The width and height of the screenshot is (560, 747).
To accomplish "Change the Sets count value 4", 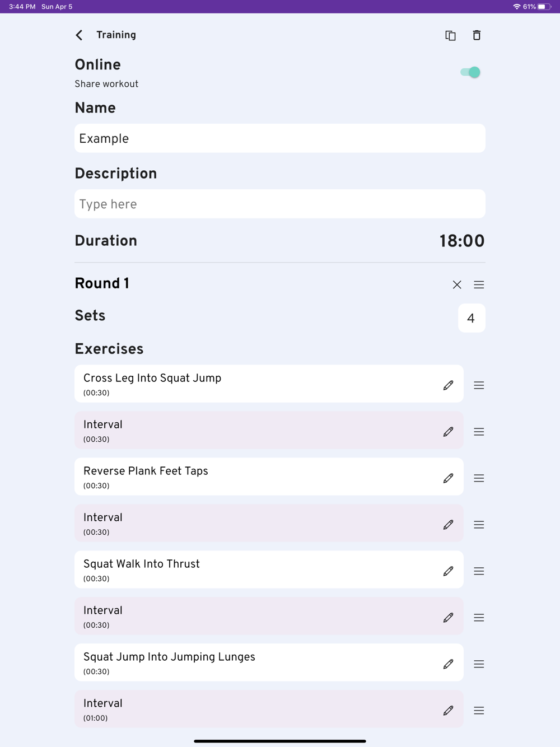I will [472, 318].
